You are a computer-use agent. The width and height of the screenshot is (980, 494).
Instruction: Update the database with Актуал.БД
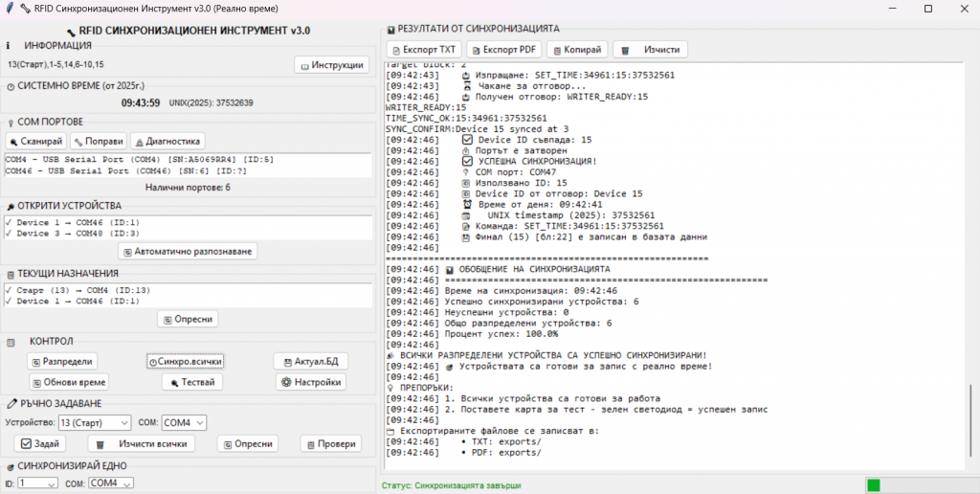coord(311,361)
